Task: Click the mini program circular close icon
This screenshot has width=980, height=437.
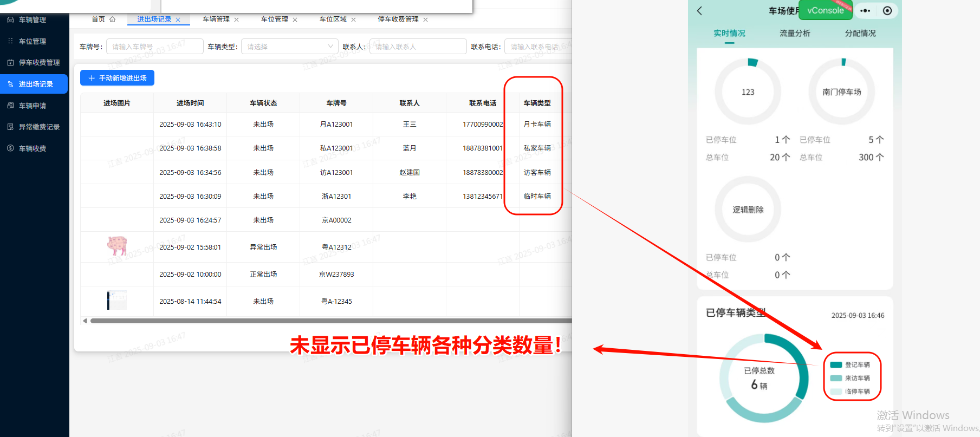Action: 887,11
